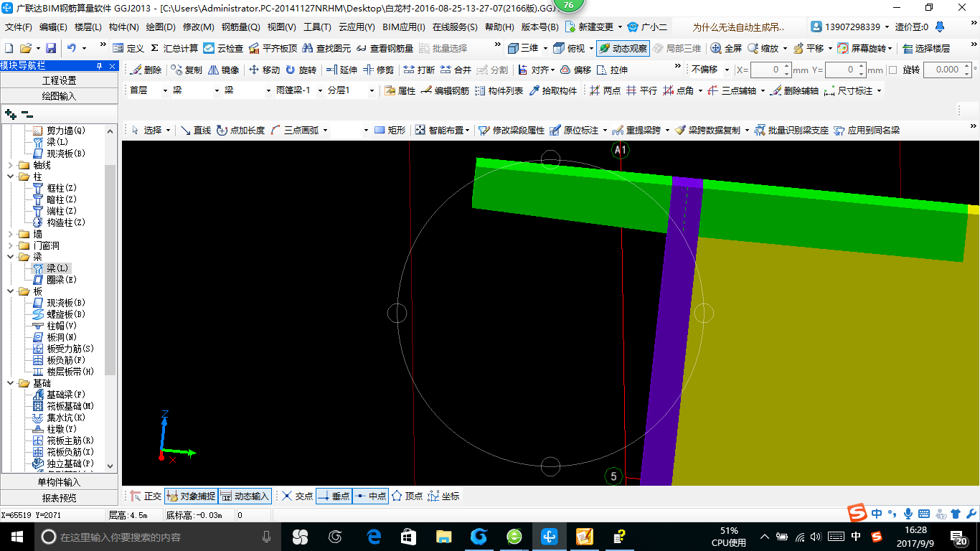Select the 直线 line drawing tool

196,130
